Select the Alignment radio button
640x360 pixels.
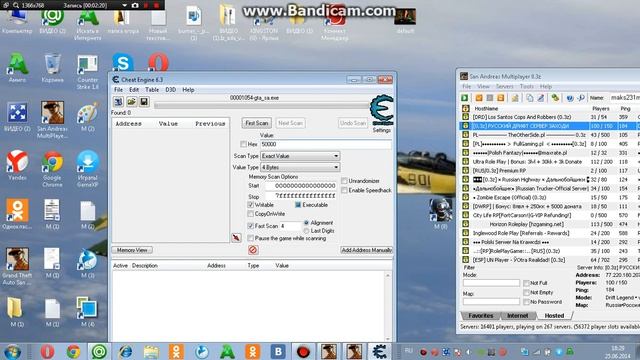tap(306, 223)
